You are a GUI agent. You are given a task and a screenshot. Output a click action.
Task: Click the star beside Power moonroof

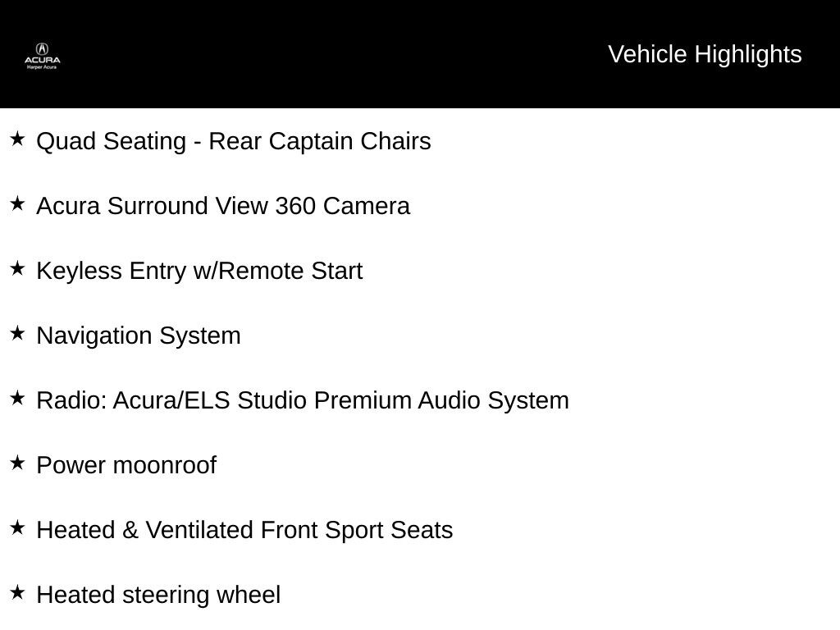pyautogui.click(x=17, y=463)
